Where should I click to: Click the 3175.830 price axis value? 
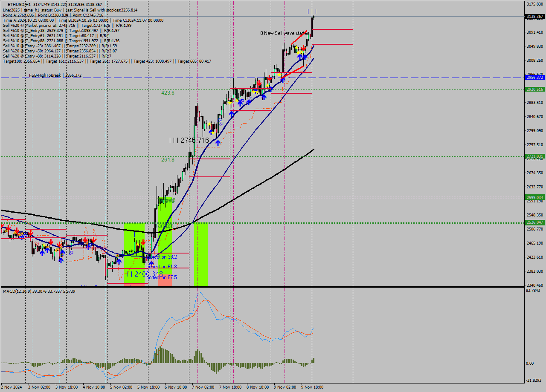click(x=534, y=4)
